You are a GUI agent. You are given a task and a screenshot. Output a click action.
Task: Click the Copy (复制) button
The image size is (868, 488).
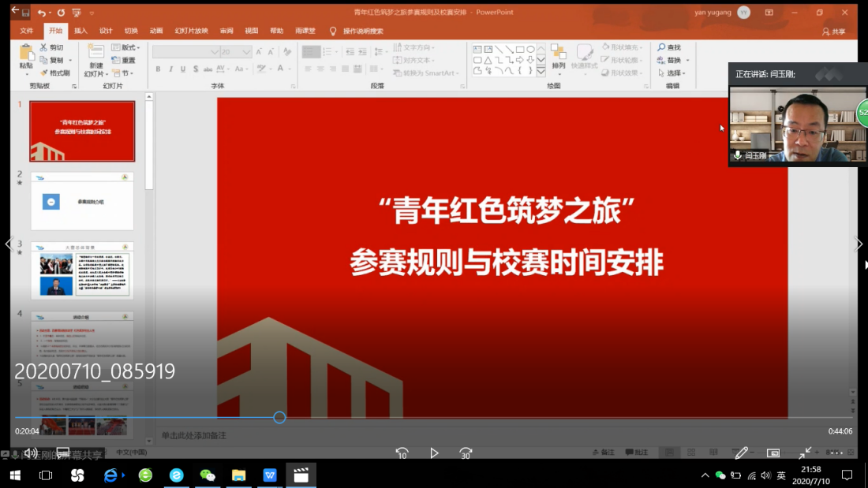coord(53,60)
